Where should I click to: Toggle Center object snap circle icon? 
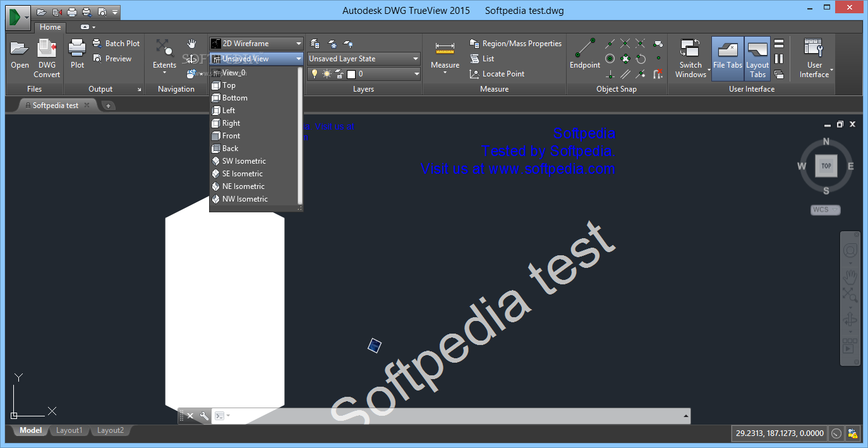click(x=610, y=59)
